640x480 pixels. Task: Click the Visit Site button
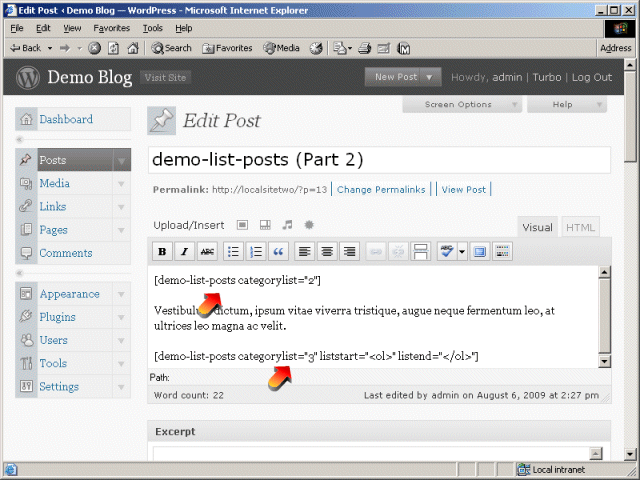(165, 78)
